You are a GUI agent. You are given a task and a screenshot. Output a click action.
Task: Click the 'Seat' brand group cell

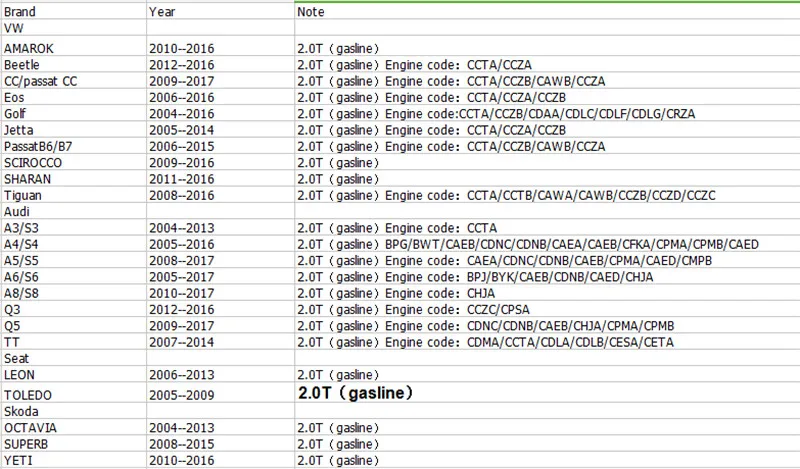click(x=73, y=359)
